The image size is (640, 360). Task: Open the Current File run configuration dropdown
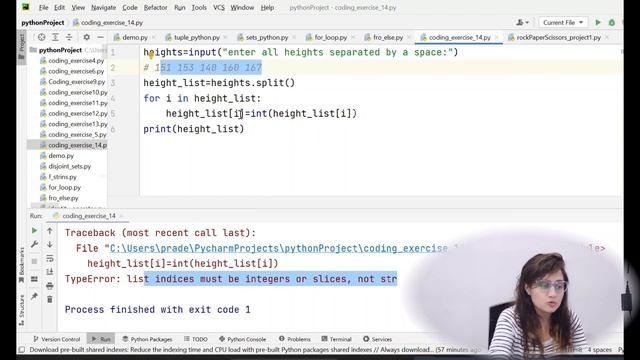pyautogui.click(x=563, y=22)
